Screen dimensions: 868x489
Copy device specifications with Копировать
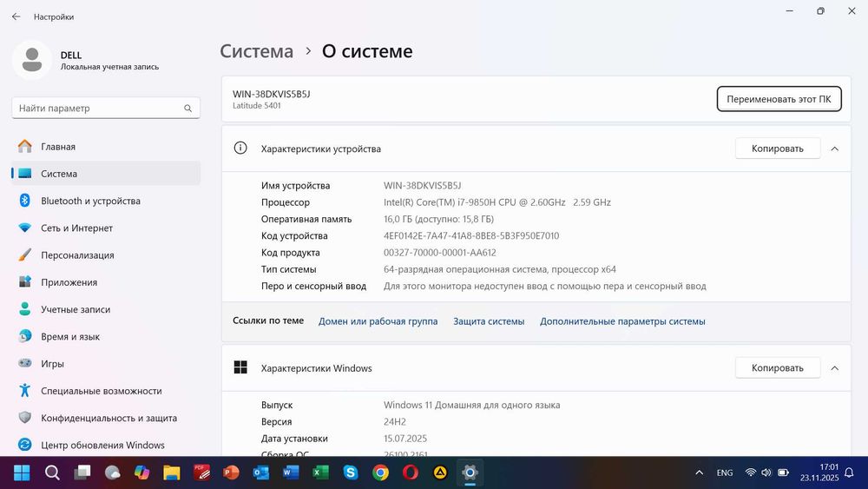tap(777, 149)
